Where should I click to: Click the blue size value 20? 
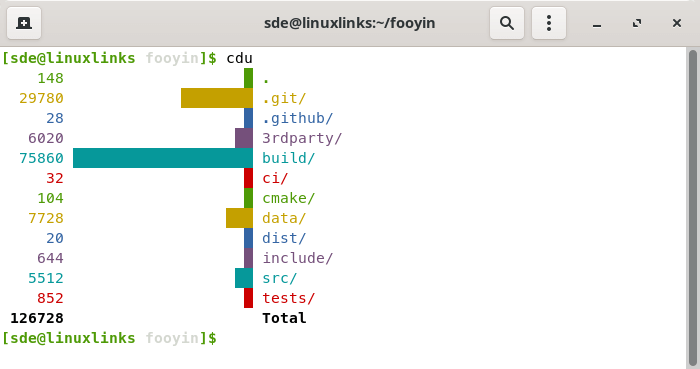[55, 238]
